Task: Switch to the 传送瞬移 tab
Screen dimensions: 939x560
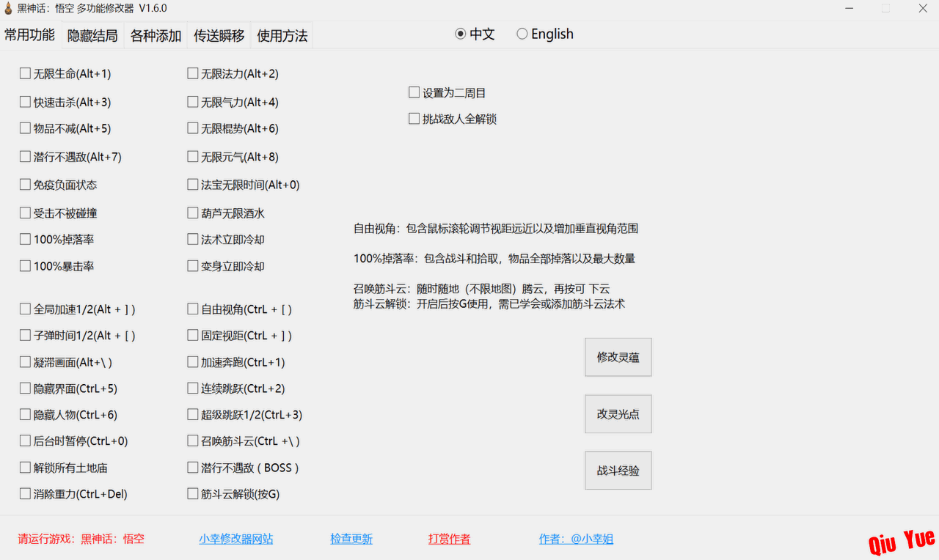Action: [x=219, y=35]
